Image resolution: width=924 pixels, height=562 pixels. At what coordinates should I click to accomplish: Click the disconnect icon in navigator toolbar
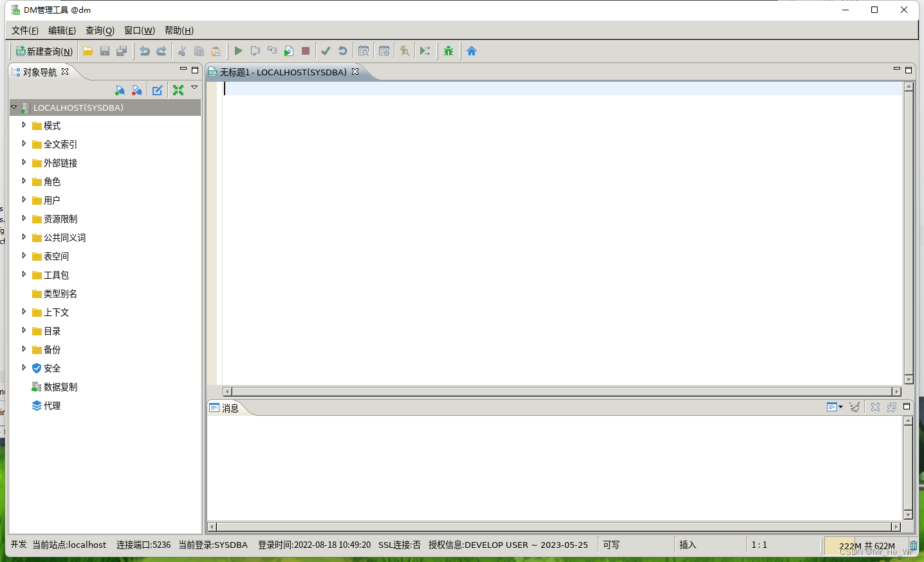(x=136, y=90)
